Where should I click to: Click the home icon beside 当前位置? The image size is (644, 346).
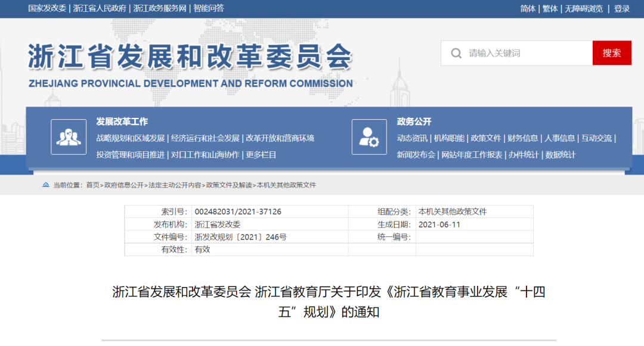(x=45, y=185)
